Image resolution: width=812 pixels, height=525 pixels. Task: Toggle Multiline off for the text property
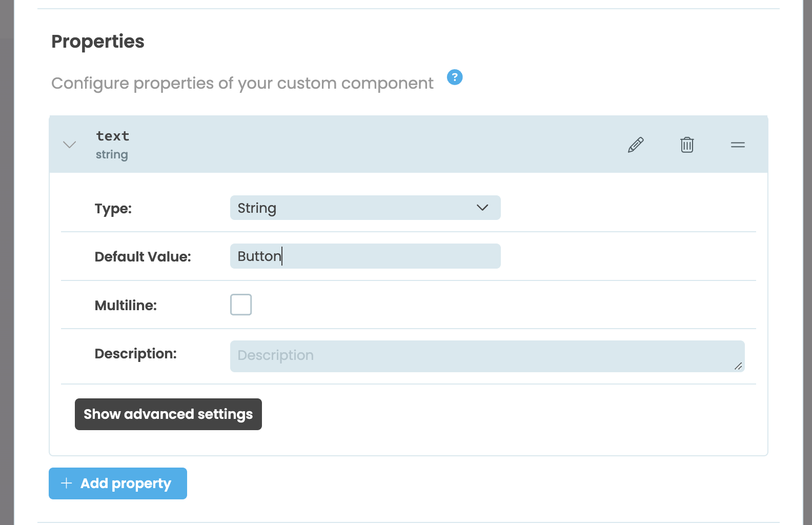pyautogui.click(x=240, y=305)
